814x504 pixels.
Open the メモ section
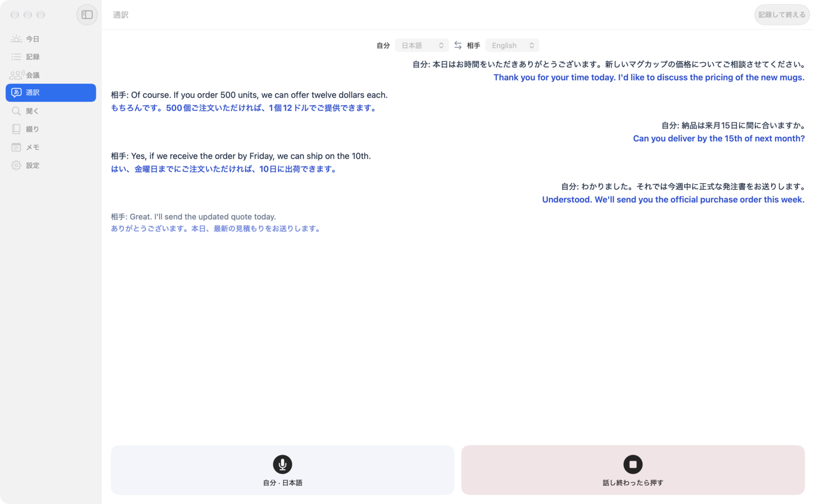(x=51, y=147)
